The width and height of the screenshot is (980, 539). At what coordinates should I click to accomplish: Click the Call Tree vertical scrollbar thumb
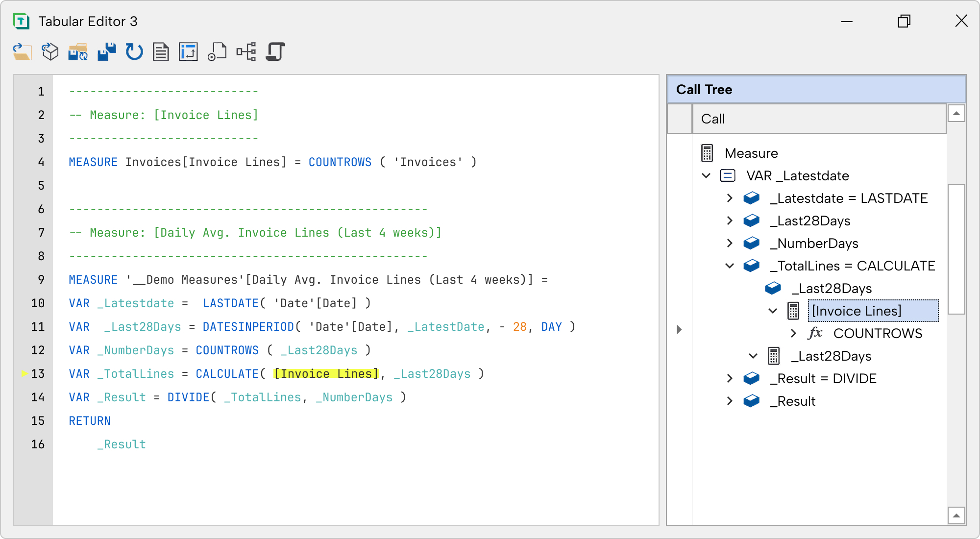tap(956, 249)
